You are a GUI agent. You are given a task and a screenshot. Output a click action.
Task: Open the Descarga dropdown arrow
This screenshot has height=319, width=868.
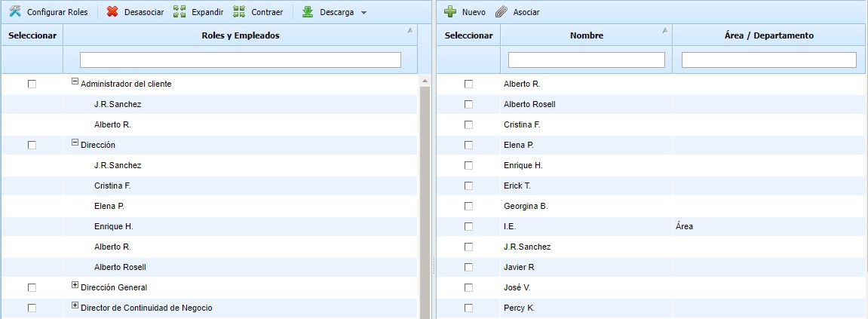pos(363,13)
